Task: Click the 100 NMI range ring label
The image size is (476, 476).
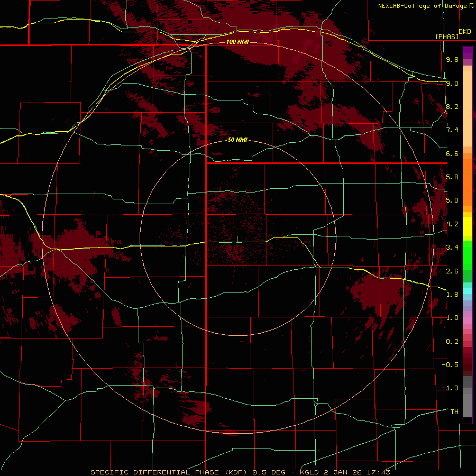Action: tap(237, 42)
